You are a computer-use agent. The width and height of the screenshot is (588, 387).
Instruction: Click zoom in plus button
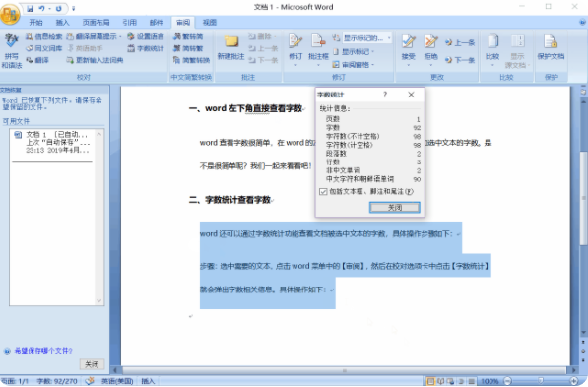coord(574,381)
